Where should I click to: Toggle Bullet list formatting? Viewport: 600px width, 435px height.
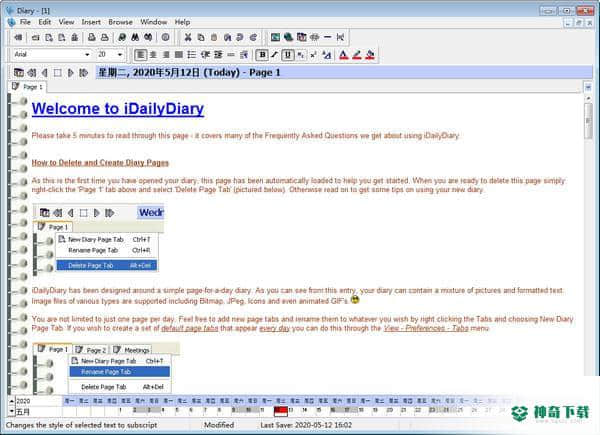tap(192, 55)
